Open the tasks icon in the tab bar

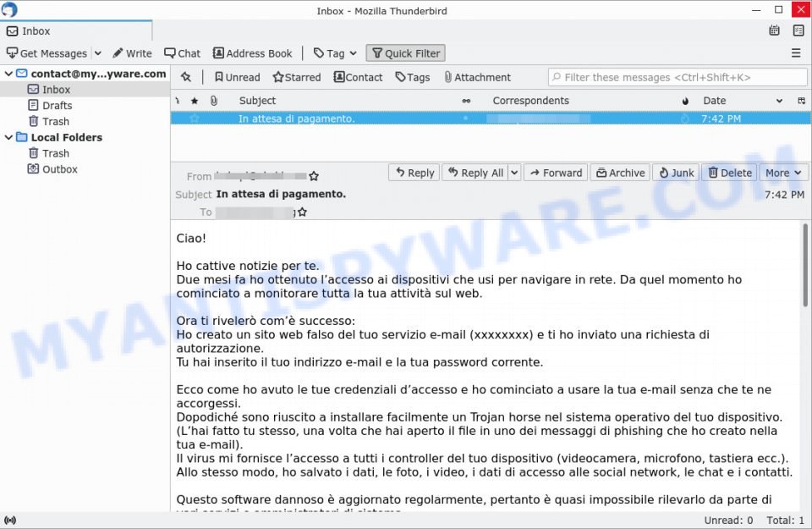tap(798, 30)
